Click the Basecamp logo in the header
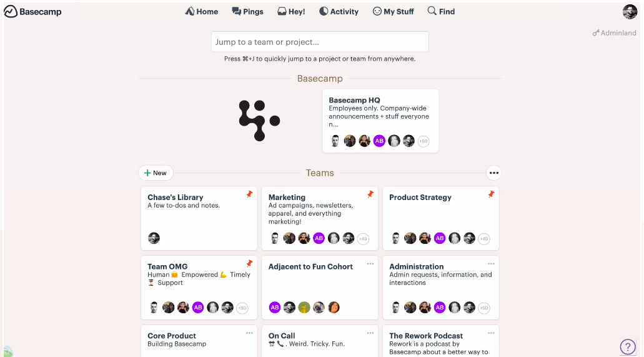 coord(33,11)
